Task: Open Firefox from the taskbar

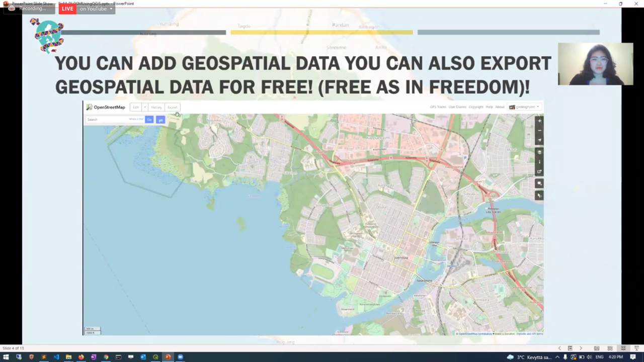Action: [81, 357]
